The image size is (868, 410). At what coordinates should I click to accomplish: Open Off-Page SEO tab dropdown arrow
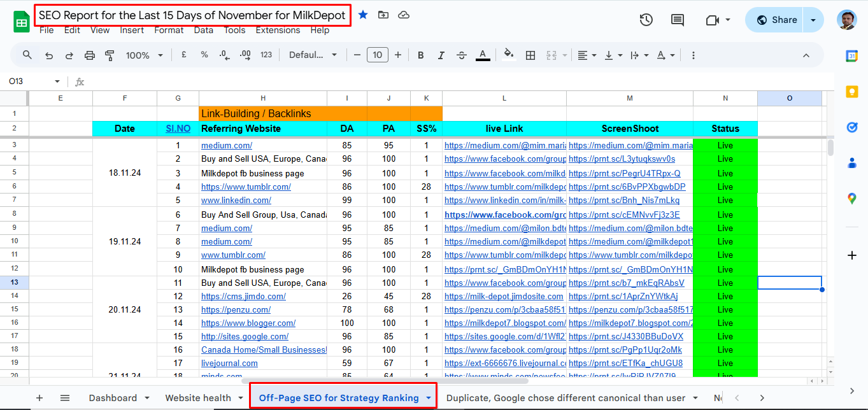coord(429,398)
